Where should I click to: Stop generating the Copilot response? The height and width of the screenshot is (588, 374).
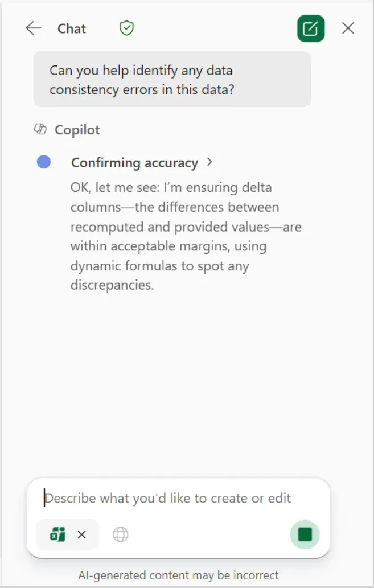pos(305,534)
